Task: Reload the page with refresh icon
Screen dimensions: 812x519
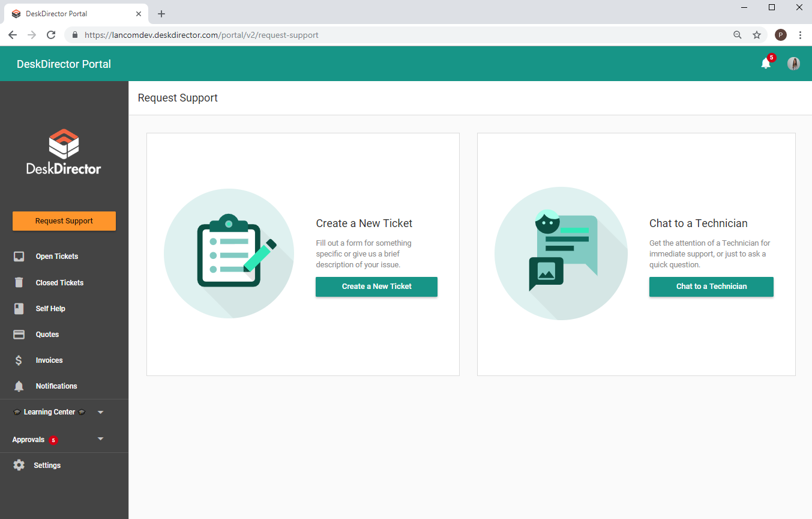Action: click(x=51, y=35)
